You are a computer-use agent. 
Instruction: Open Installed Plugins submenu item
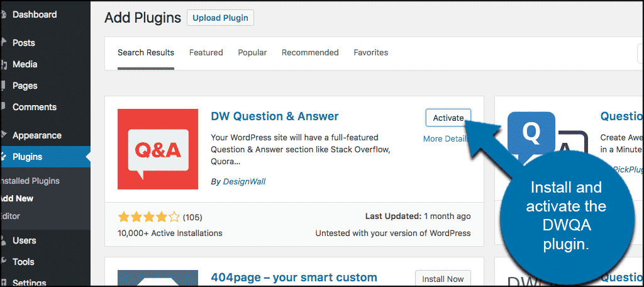pos(30,181)
